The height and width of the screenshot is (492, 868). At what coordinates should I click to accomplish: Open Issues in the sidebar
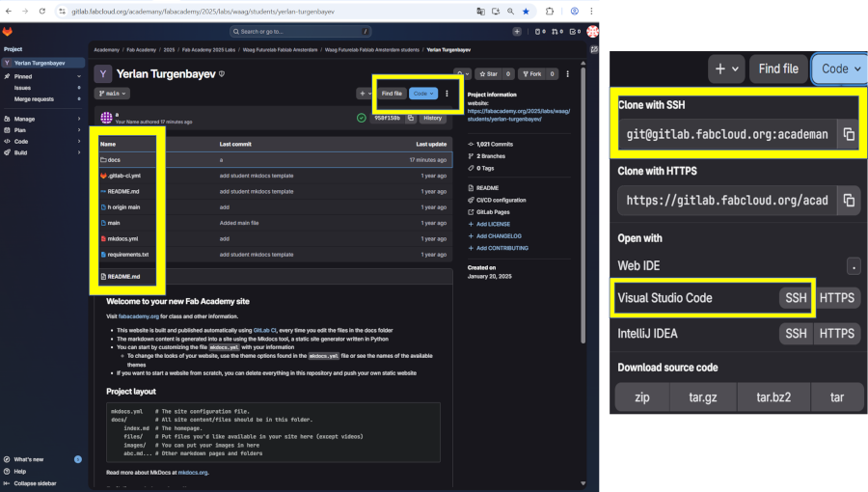pos(42,88)
